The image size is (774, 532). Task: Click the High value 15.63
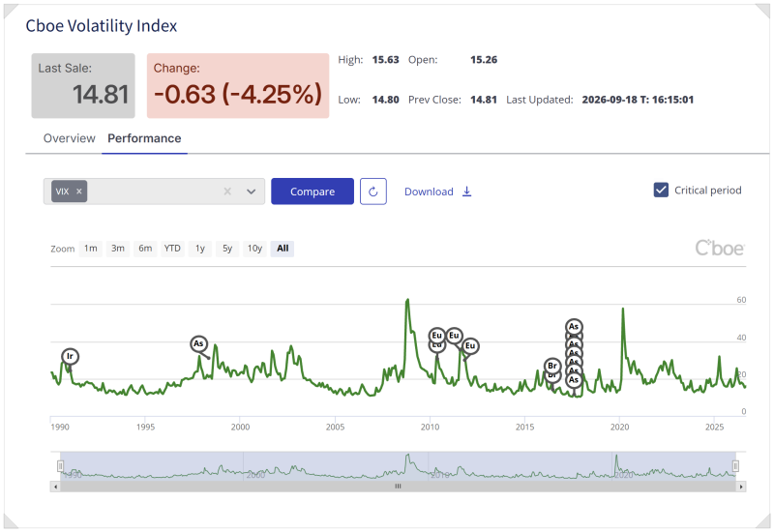tap(385, 60)
